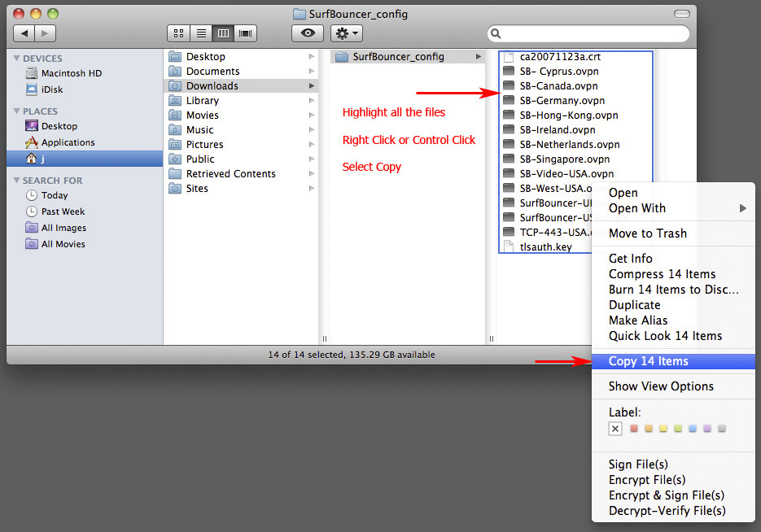Apply the blue label color
Image resolution: width=761 pixels, height=532 pixels.
click(692, 428)
